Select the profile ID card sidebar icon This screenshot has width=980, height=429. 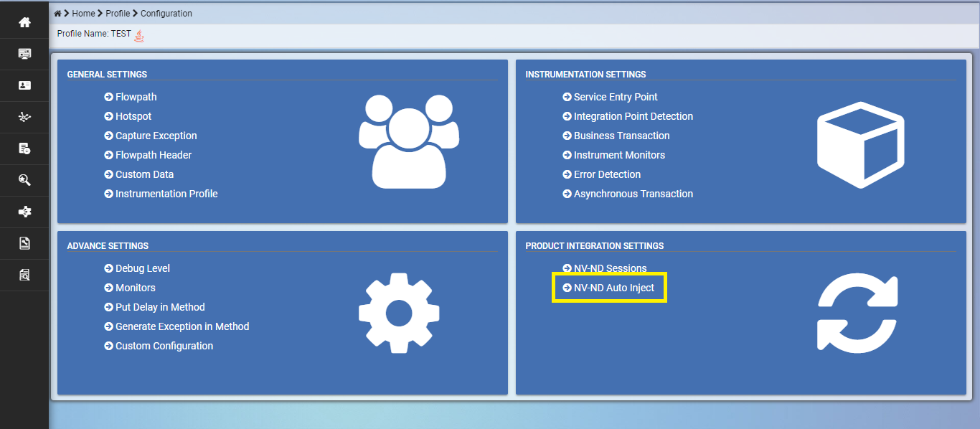[24, 85]
